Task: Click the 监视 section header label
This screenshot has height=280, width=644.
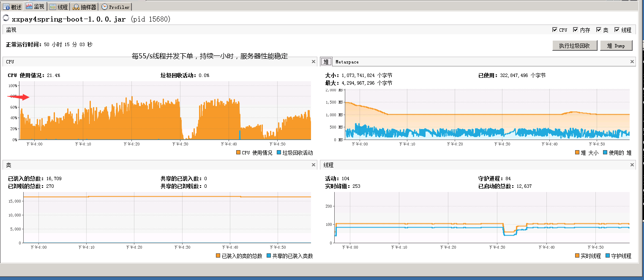Action: 11,30
